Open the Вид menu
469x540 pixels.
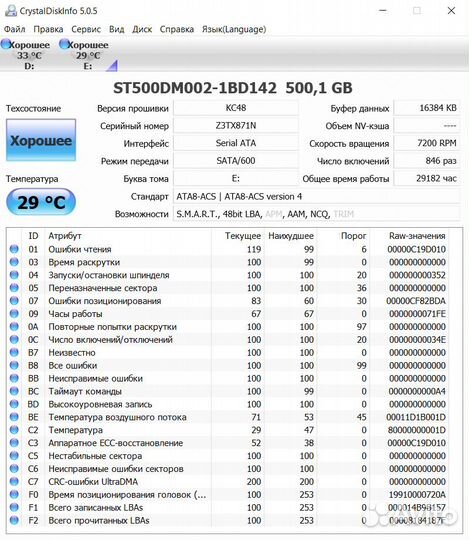point(116,29)
